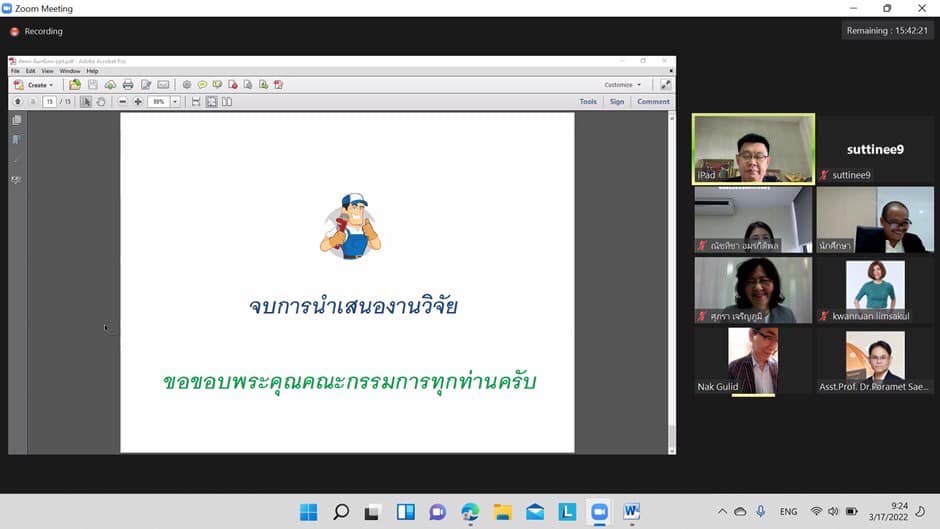This screenshot has width=940, height=529.
Task: Click the Recording indicator label
Action: point(43,32)
